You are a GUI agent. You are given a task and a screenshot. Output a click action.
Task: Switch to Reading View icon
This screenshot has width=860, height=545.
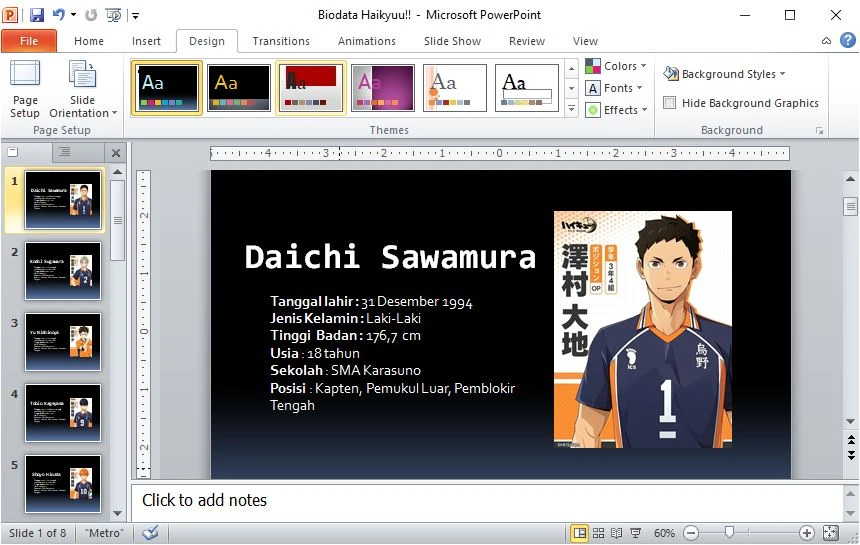coord(616,533)
